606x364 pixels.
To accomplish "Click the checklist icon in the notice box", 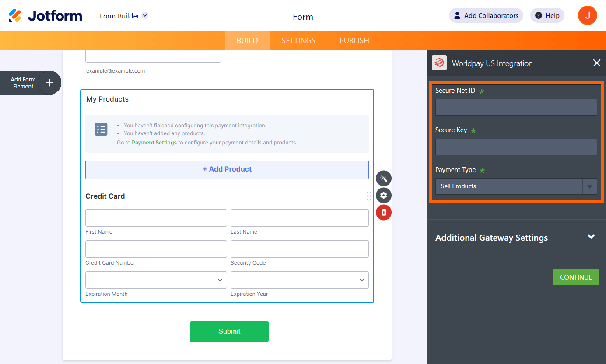I will pyautogui.click(x=101, y=129).
